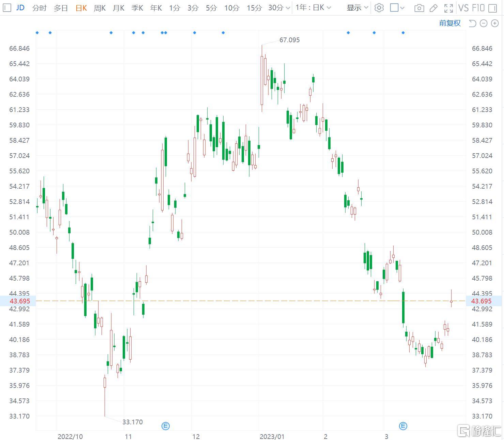Viewport: 504px width, 440px height.
Task: Open chart settings gear
Action: click(379, 7)
